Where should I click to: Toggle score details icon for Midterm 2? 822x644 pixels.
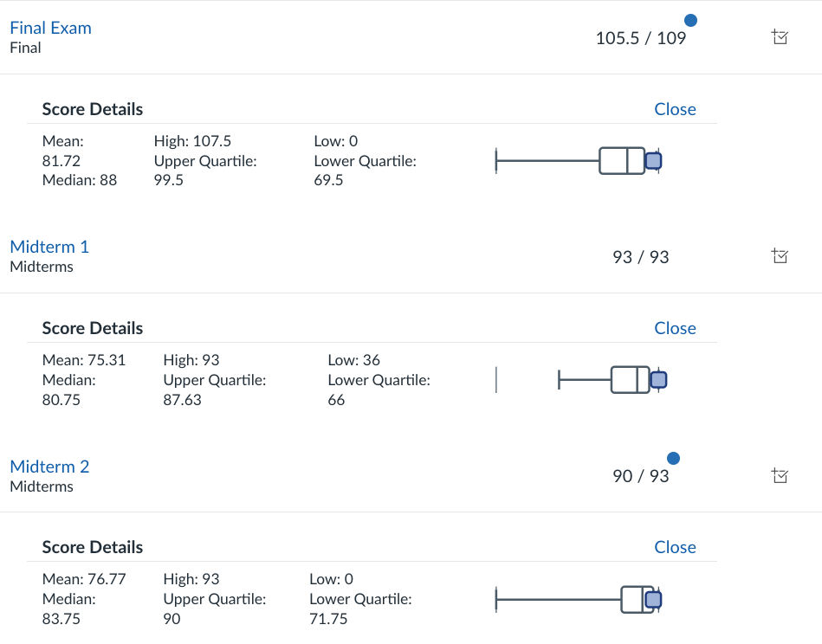780,475
